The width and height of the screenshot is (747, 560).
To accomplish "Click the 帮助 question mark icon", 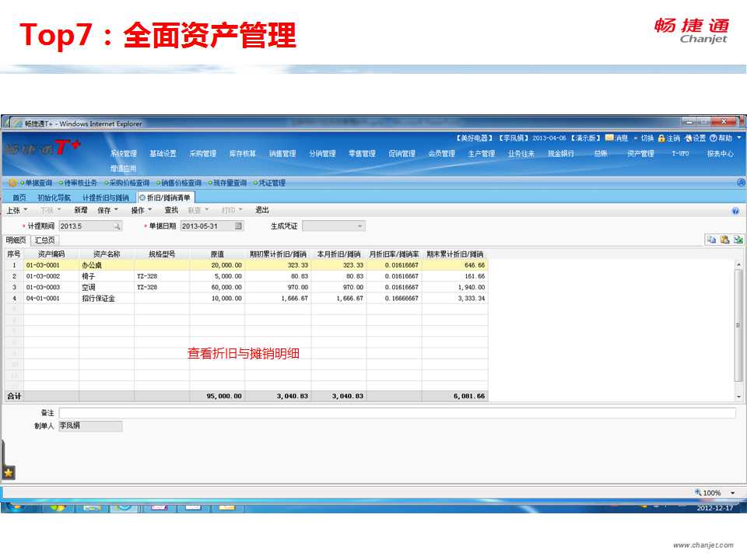I will pyautogui.click(x=713, y=138).
